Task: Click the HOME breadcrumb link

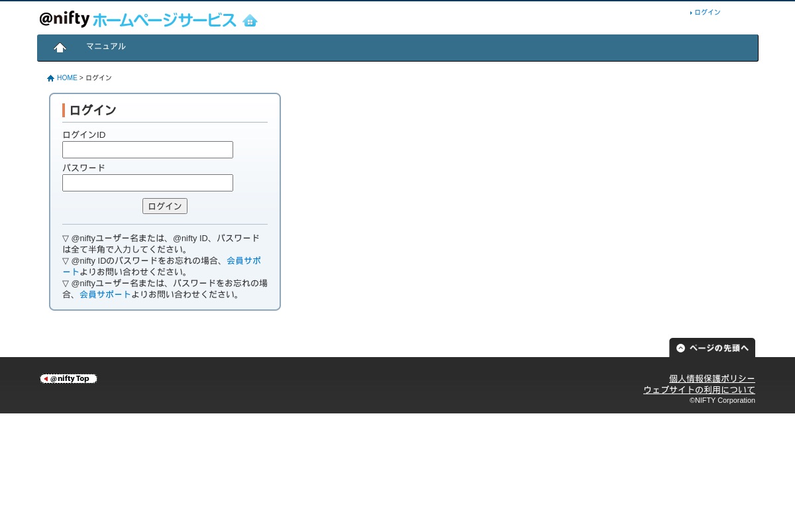Action: [67, 78]
